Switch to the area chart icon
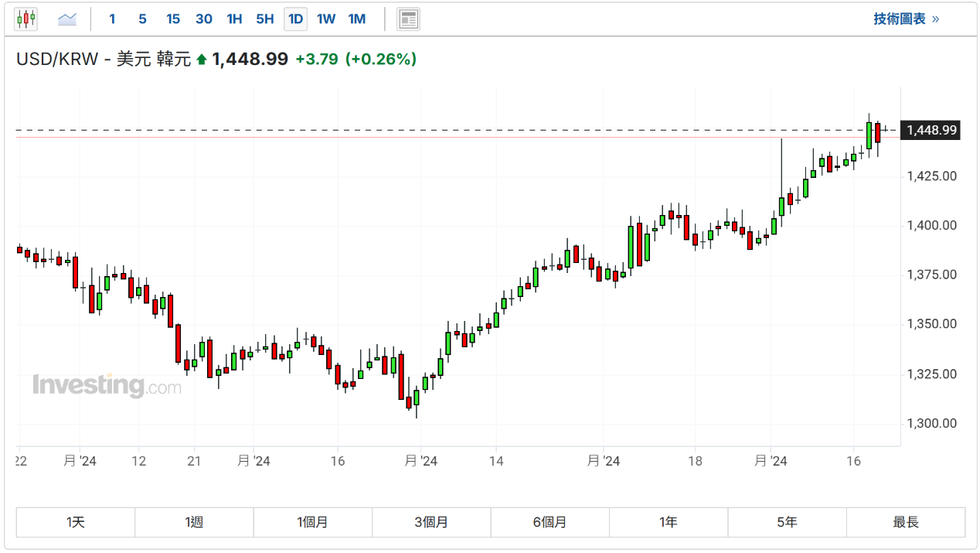 67,19
